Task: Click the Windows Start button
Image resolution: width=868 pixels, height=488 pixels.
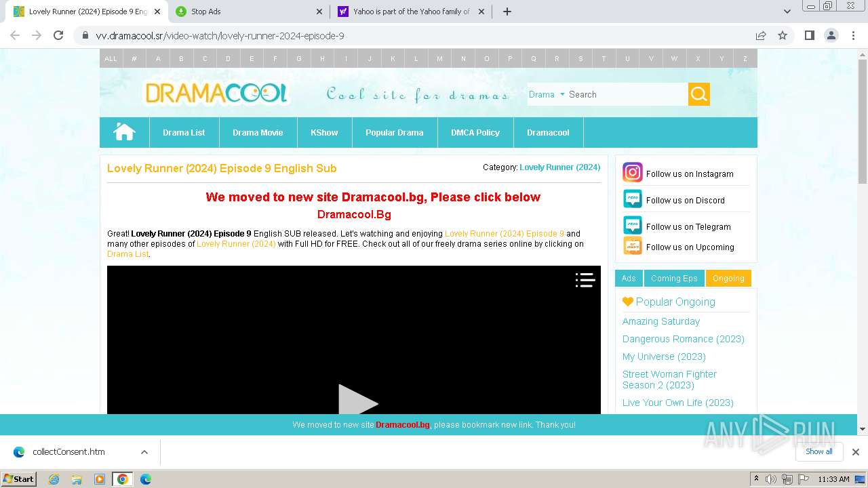Action: (19, 479)
